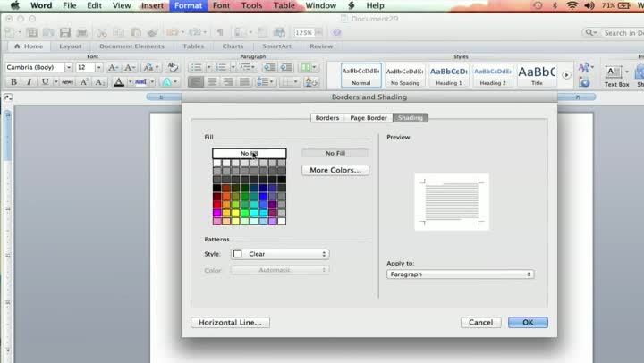Select Center text alignment
Viewport: 644px width, 363px height.
[212, 81]
